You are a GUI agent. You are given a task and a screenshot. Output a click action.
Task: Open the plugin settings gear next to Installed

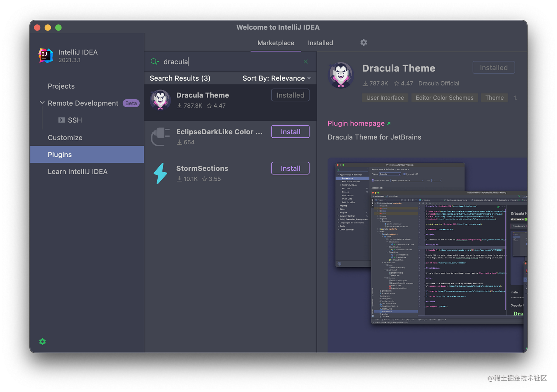click(364, 43)
